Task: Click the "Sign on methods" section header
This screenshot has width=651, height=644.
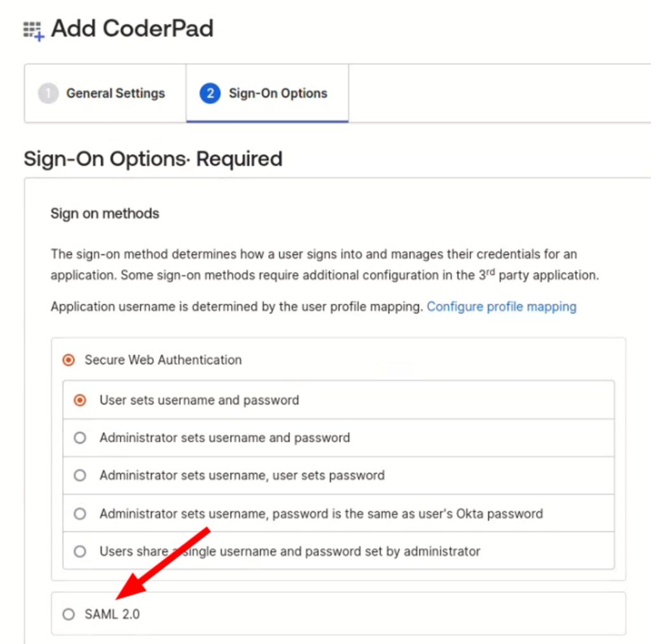Action: [x=104, y=214]
